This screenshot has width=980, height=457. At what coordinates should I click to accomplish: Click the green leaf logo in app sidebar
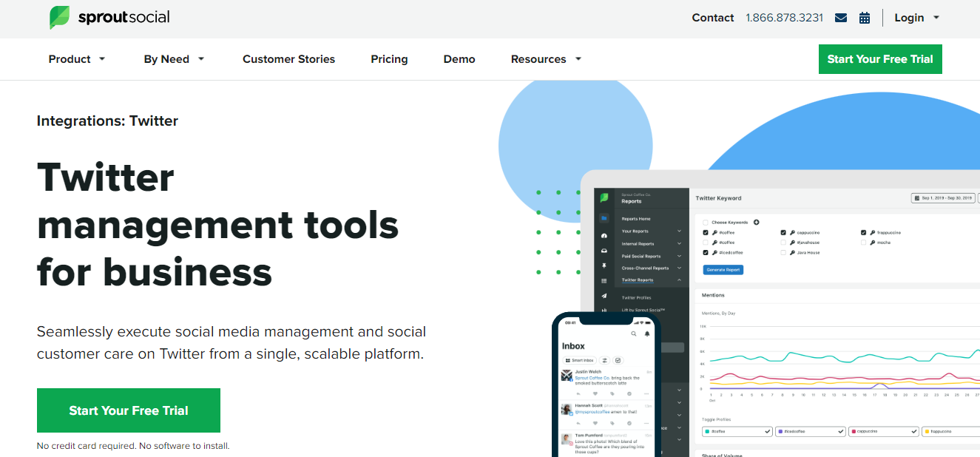(x=604, y=198)
